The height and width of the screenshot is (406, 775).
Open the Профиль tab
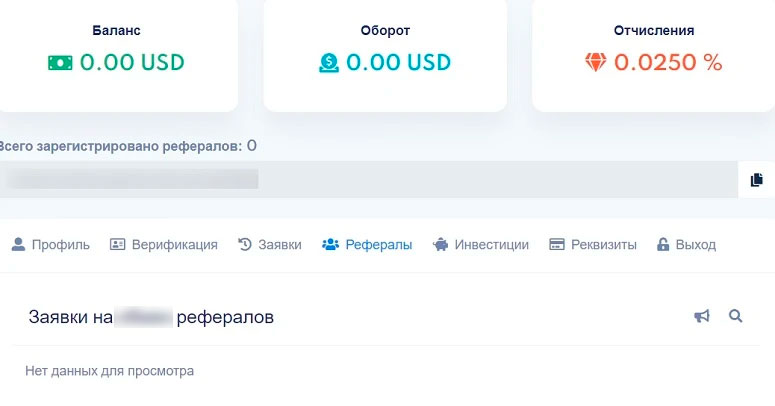click(x=60, y=245)
